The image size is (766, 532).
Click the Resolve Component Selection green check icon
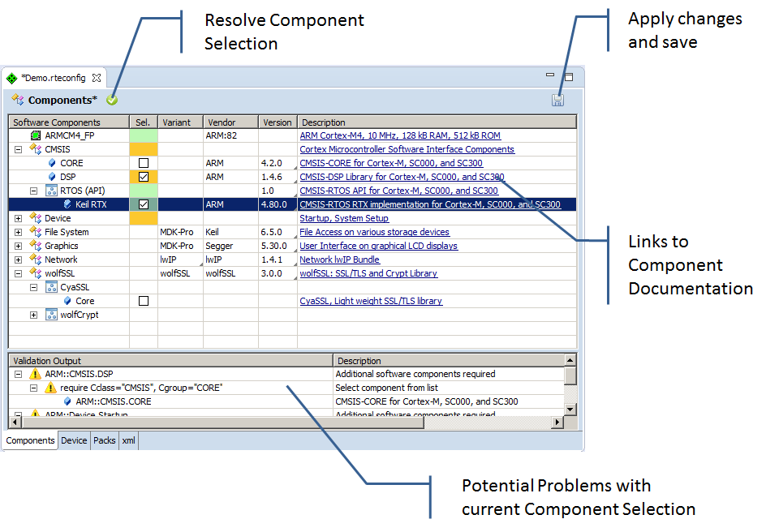coord(112,100)
